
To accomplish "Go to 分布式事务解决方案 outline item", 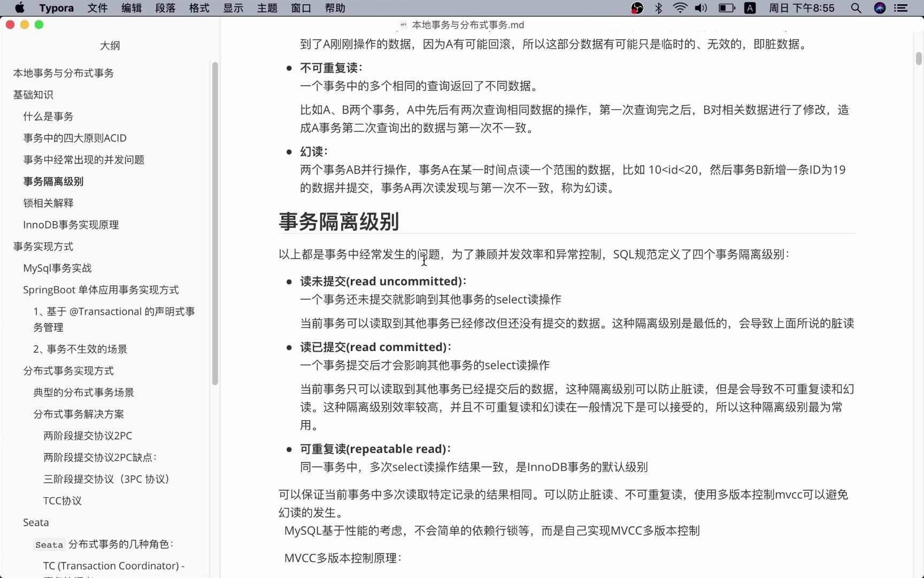I will pos(79,414).
